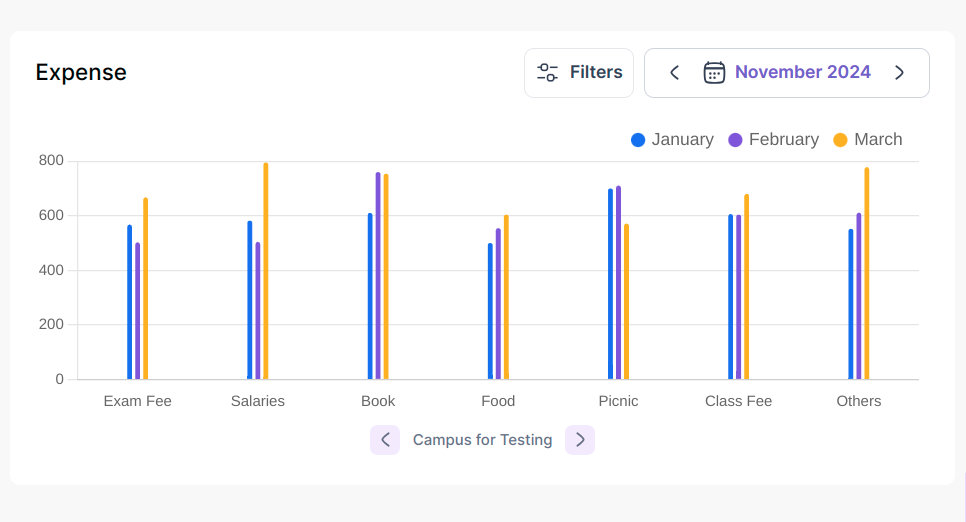Image resolution: width=966 pixels, height=522 pixels.
Task: Click the calendar icon beside November 2024
Action: 714,72
